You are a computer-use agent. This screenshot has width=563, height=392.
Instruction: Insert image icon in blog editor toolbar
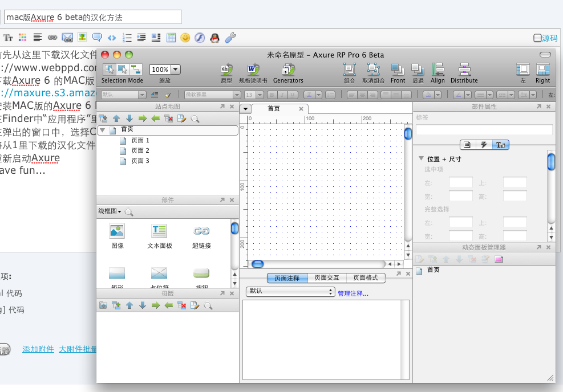[x=82, y=37]
